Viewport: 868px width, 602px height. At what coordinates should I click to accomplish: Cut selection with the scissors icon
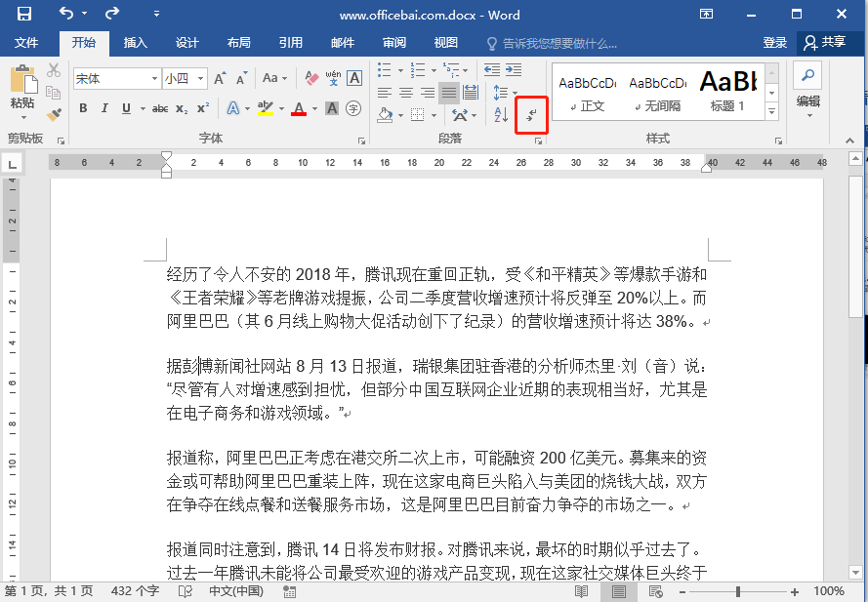(53, 70)
